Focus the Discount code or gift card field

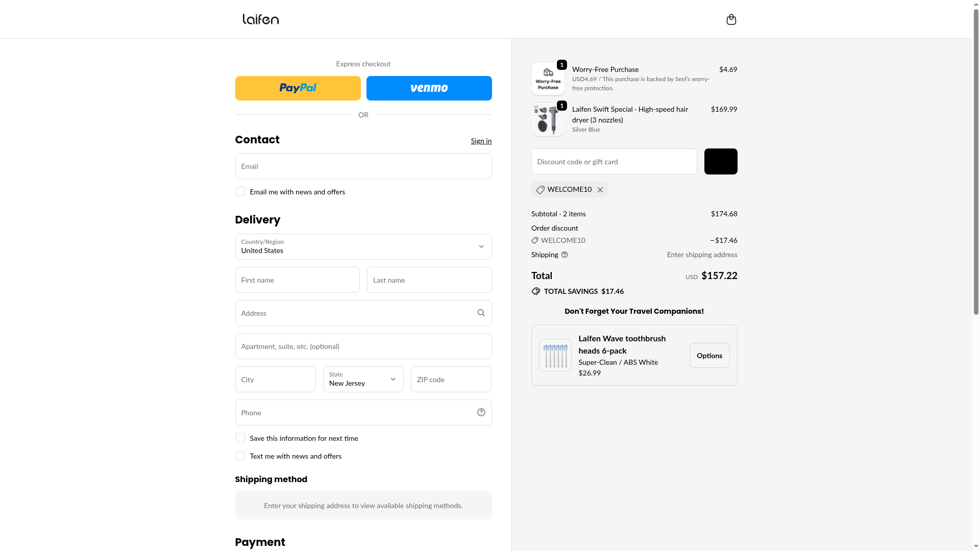[614, 161]
